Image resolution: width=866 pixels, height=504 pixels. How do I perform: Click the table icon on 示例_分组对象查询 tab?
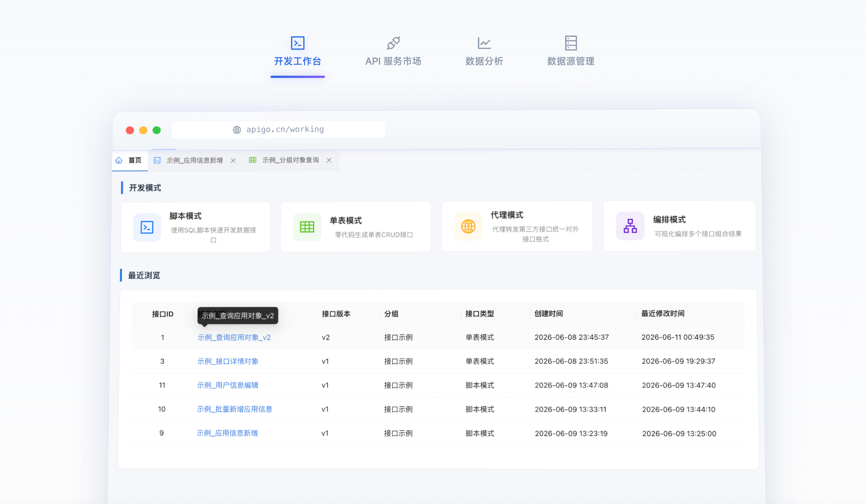click(x=252, y=160)
